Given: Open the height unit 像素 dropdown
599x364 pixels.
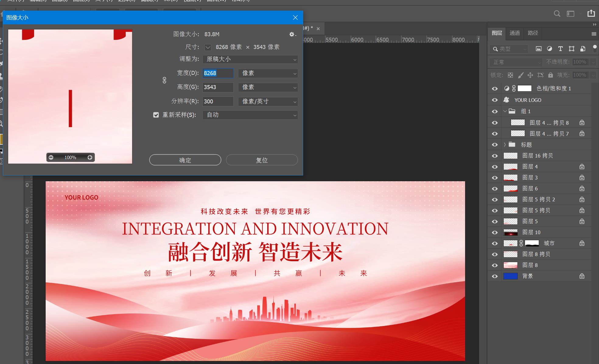Looking at the screenshot, I should pyautogui.click(x=268, y=87).
